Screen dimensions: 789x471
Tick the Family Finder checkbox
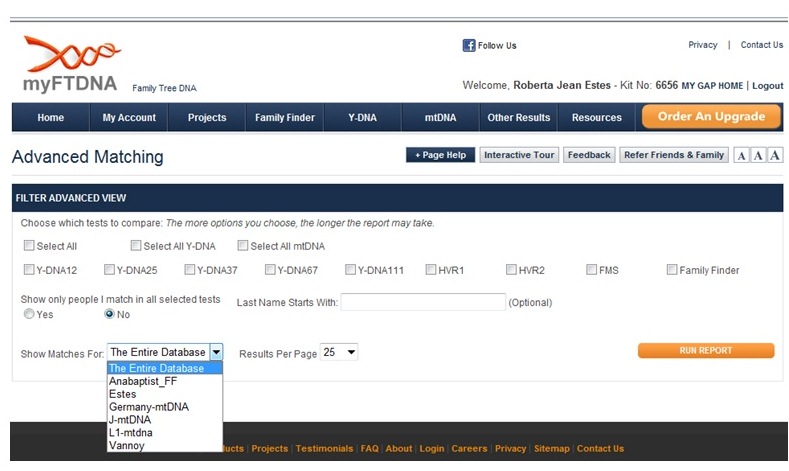click(x=672, y=270)
